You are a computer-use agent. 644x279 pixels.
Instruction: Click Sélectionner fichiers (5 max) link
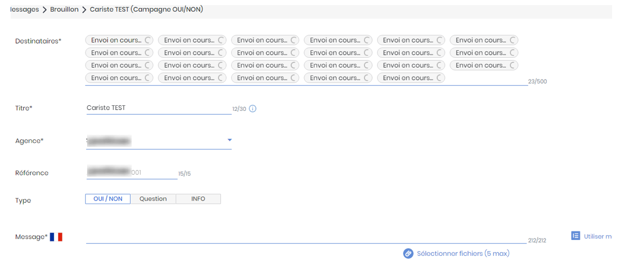463,253
